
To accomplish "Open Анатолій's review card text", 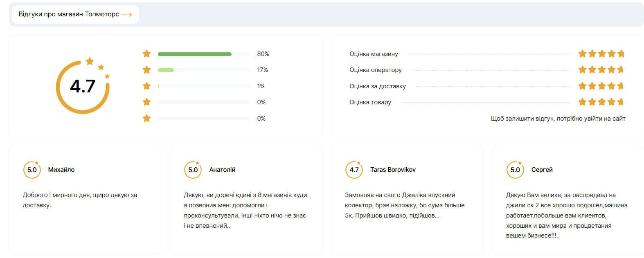I will pos(245,210).
